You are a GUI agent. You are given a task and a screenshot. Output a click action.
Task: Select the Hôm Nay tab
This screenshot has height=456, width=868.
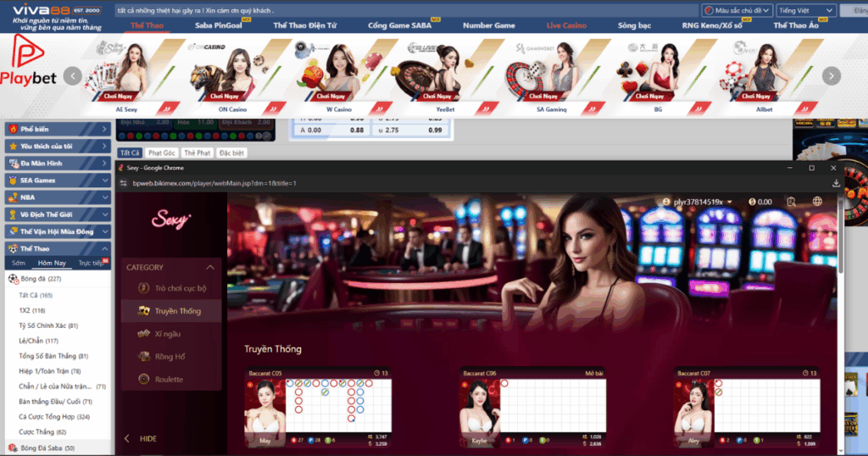click(52, 263)
